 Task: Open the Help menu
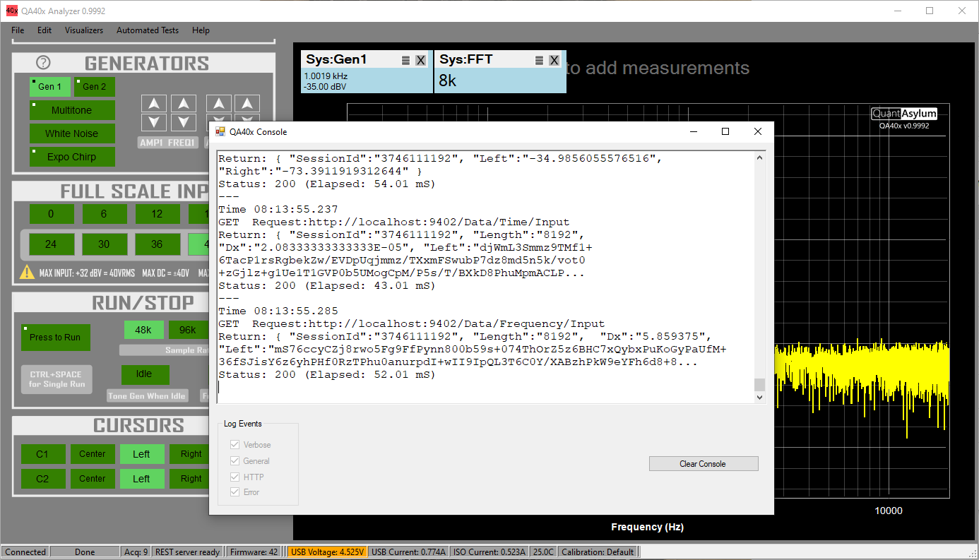[x=201, y=30]
